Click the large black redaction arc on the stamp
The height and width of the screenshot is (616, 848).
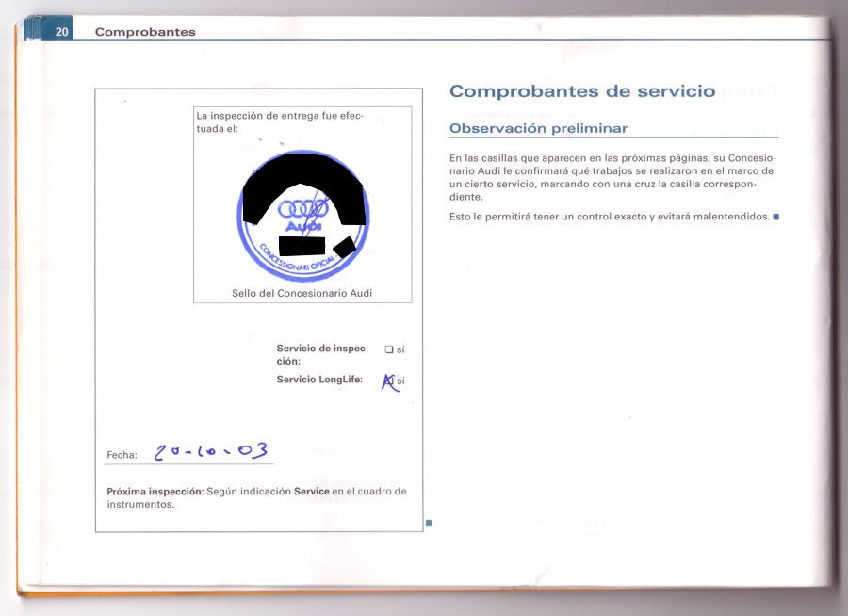[302, 177]
